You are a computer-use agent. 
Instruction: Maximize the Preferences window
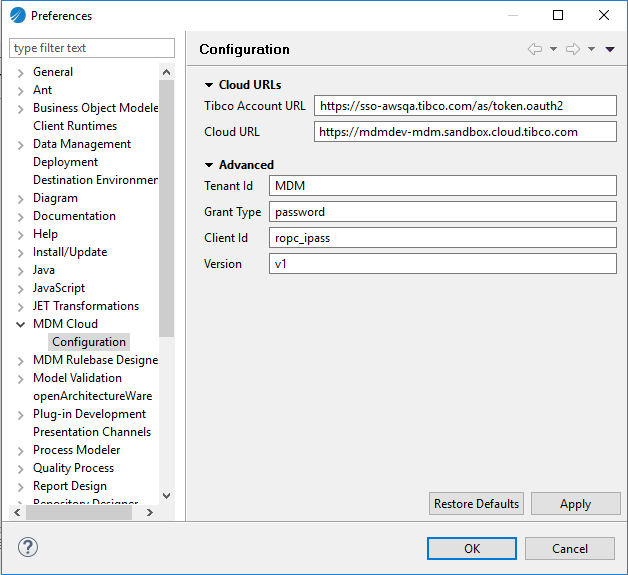558,15
